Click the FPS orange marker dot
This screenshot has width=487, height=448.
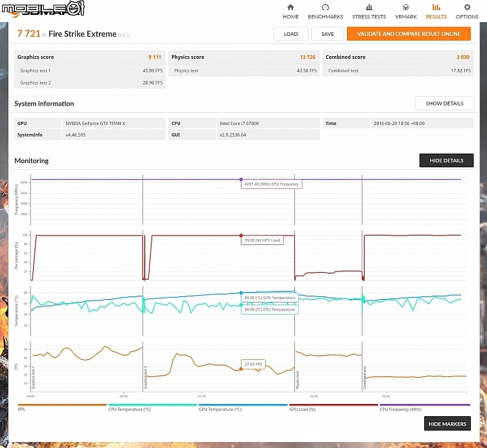[x=241, y=369]
